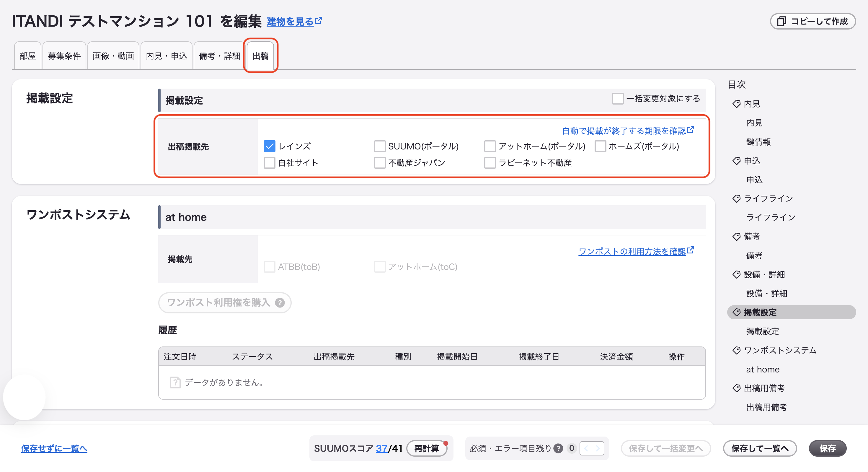
Task: Toggle 一括変更対象にする checkbox
Action: coord(618,99)
